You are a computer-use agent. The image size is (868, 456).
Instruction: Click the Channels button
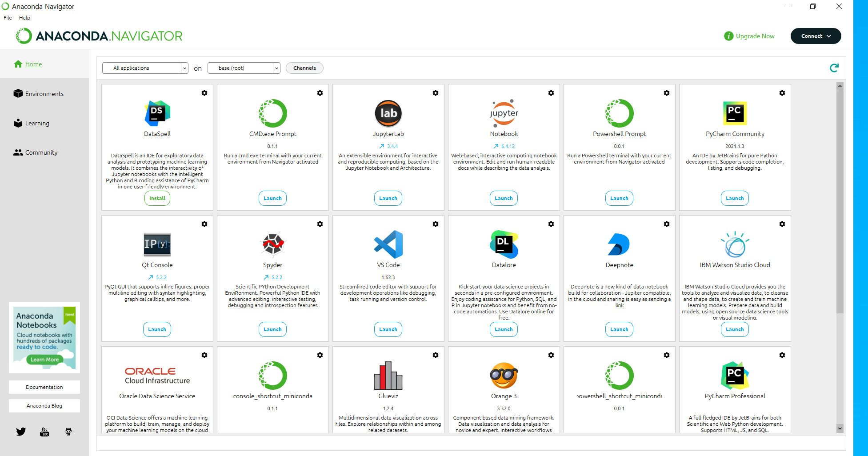pos(304,68)
